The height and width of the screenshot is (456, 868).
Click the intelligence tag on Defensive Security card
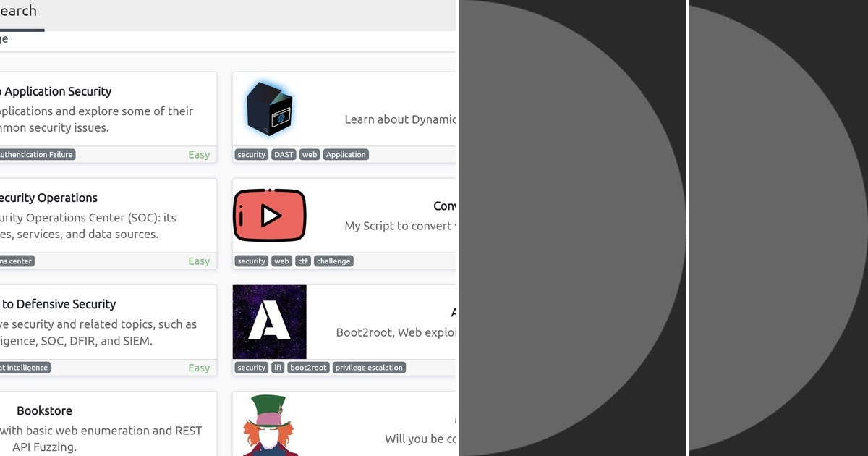25,367
